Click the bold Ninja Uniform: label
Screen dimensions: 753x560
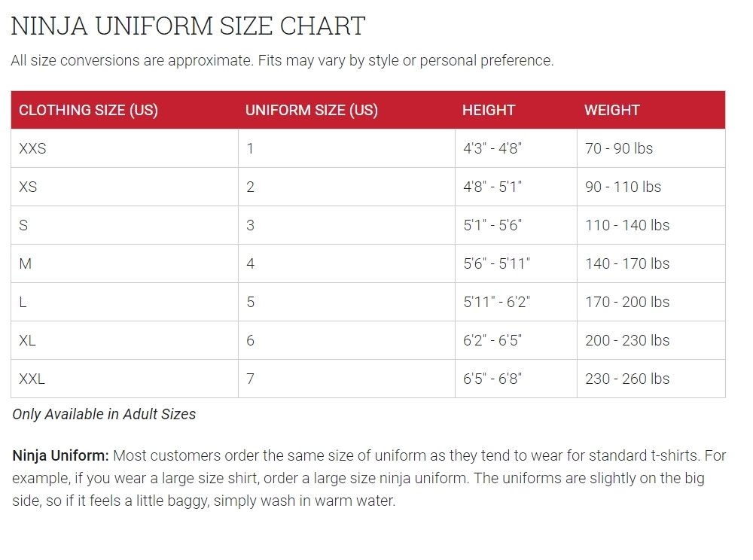pyautogui.click(x=61, y=456)
